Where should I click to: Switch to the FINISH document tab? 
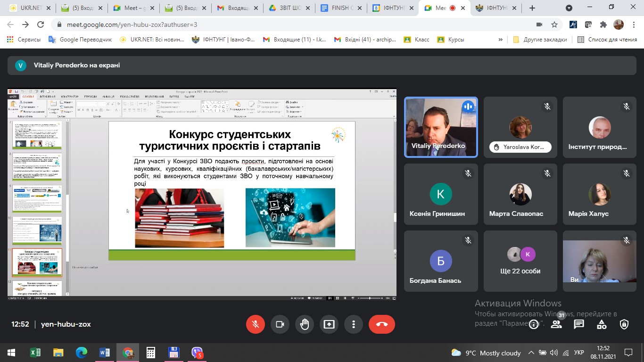click(341, 8)
